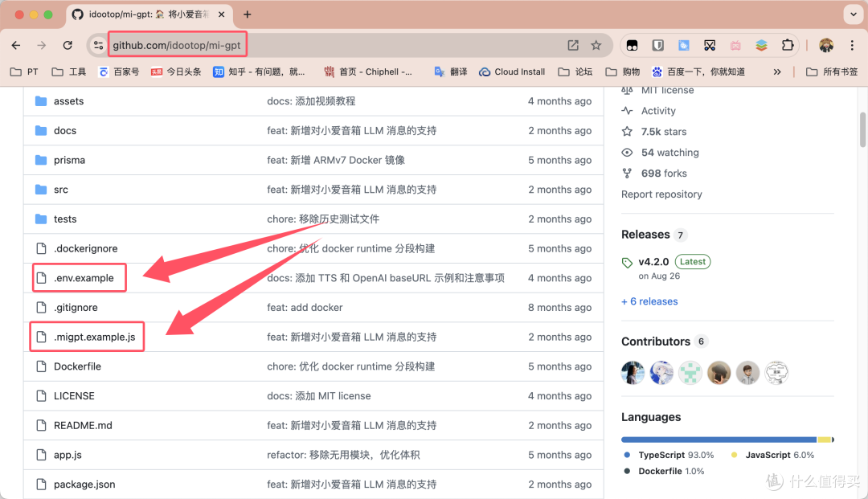Open commit 'refactor: 移除无用模块,优化体积'

(343, 455)
